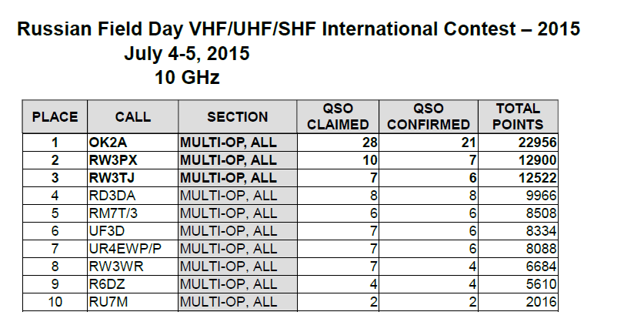Click the CALL column header
Viewport: 644px width, 332px height.
click(132, 116)
